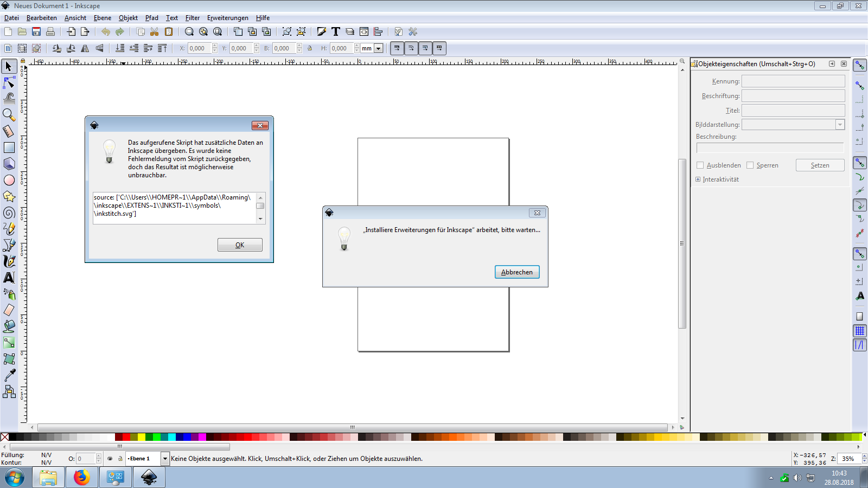This screenshot has width=868, height=488.
Task: Select the Star tool
Action: pos(9,196)
